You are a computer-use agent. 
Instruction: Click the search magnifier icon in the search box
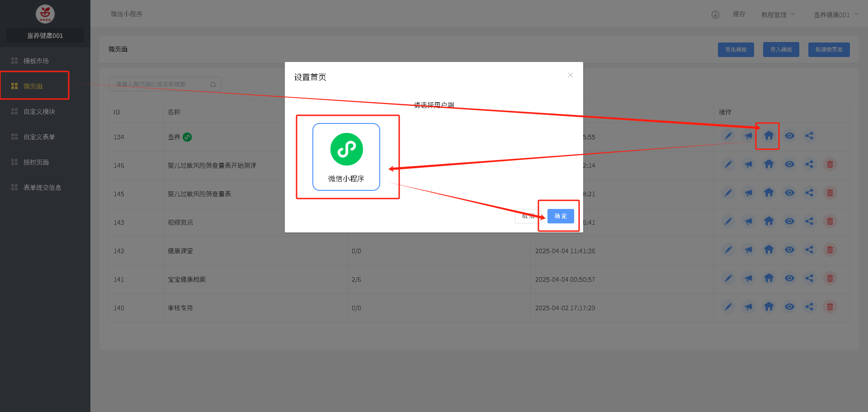pyautogui.click(x=213, y=85)
